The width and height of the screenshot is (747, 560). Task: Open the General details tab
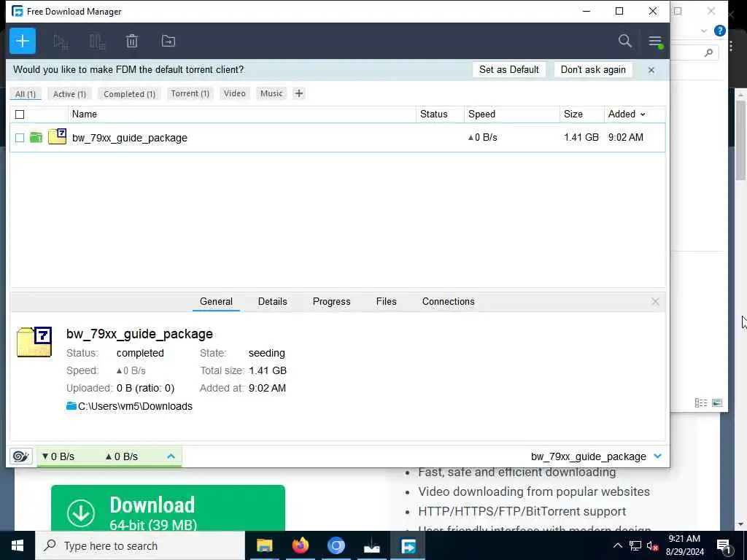(216, 301)
